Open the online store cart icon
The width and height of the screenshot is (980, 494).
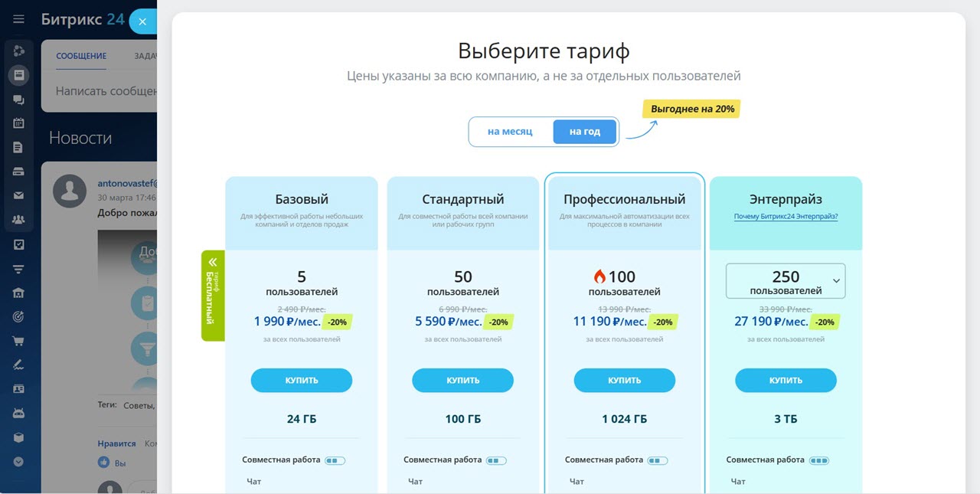click(x=18, y=341)
